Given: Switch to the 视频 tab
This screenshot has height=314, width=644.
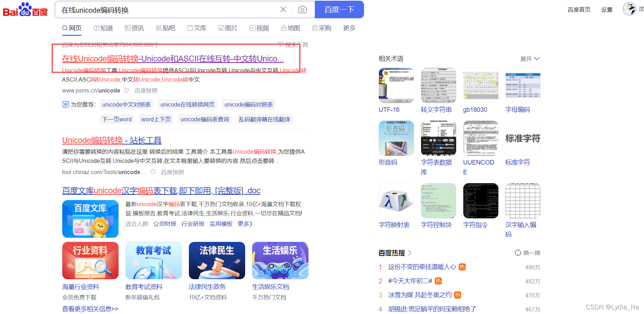Looking at the screenshot, I should [259, 28].
